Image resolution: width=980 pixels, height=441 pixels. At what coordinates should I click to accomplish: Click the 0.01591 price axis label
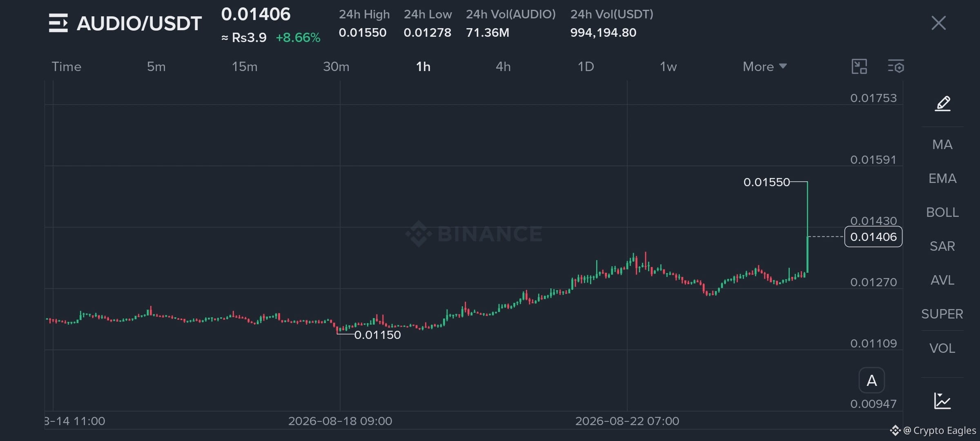[873, 160]
